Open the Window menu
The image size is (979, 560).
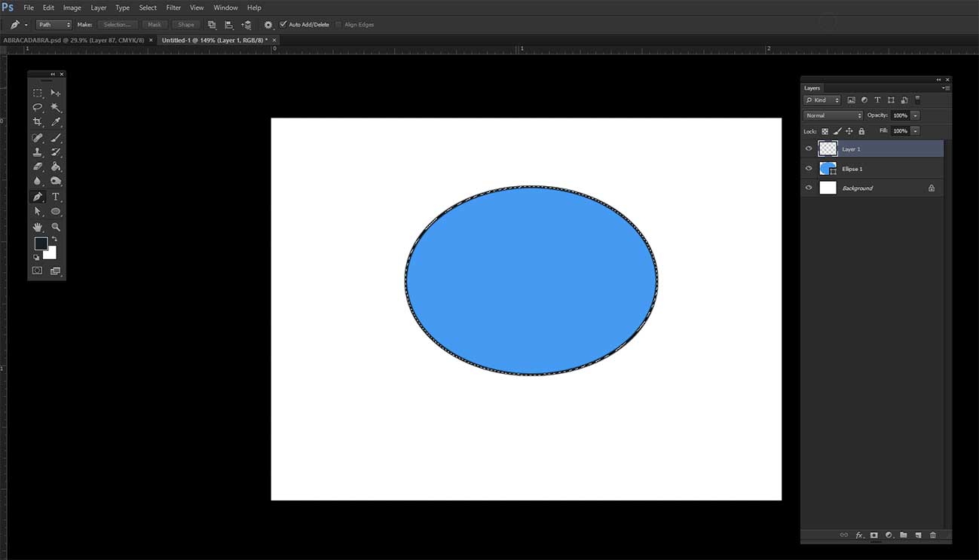(x=225, y=8)
